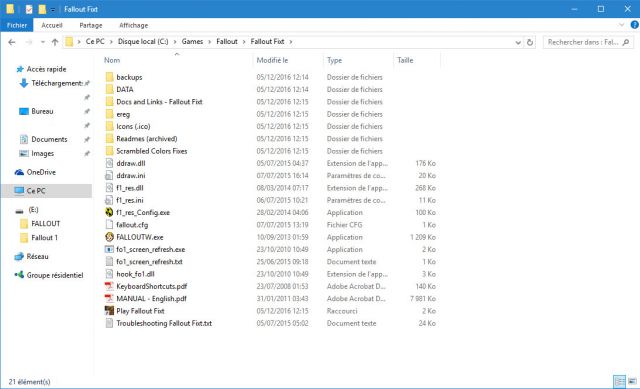Select the Icons (.ico) folder
640x389 pixels.
pyautogui.click(x=133, y=127)
